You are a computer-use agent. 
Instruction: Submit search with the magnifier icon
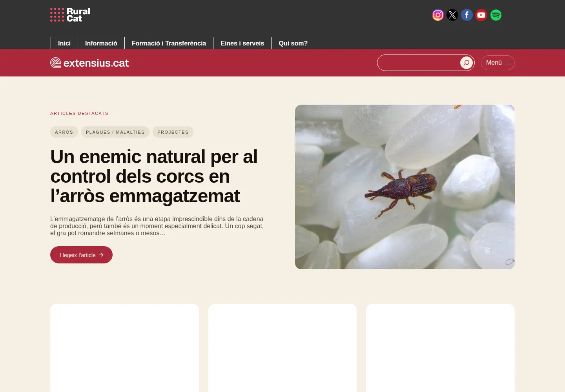tap(467, 63)
